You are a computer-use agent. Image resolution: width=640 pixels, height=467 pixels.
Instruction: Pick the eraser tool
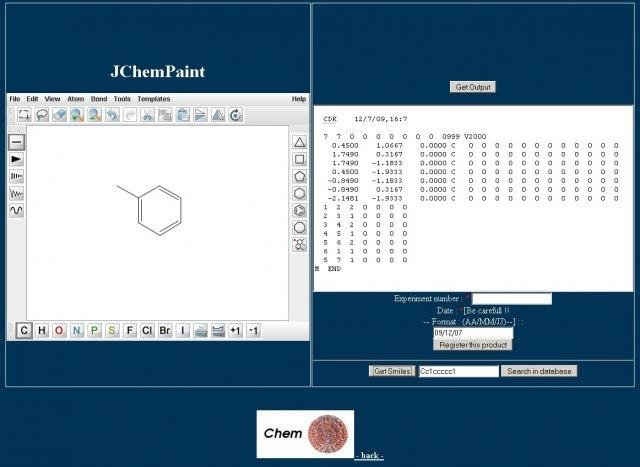click(60, 115)
